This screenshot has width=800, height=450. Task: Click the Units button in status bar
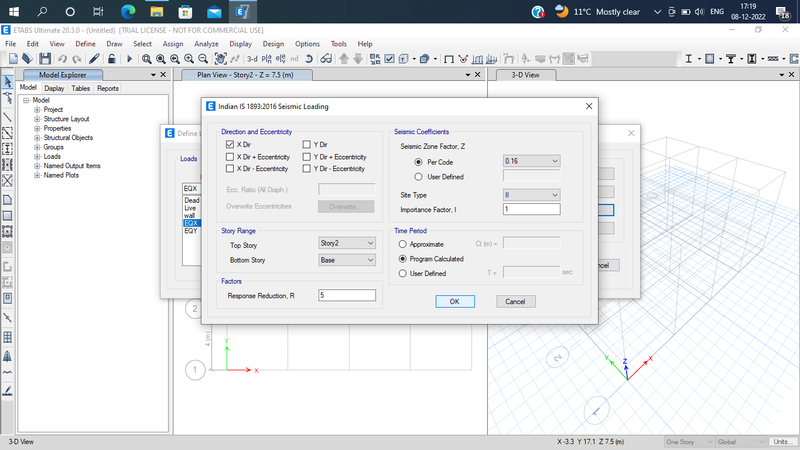pos(783,442)
